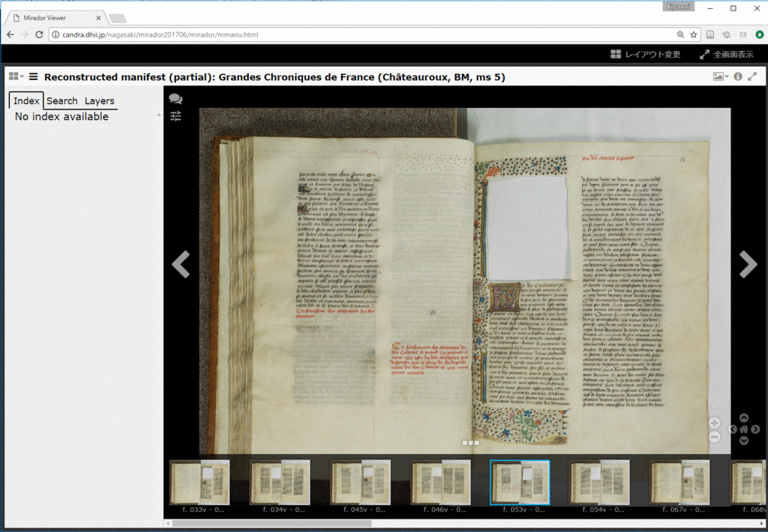
Task: Go to next page arrow
Action: [x=748, y=265]
